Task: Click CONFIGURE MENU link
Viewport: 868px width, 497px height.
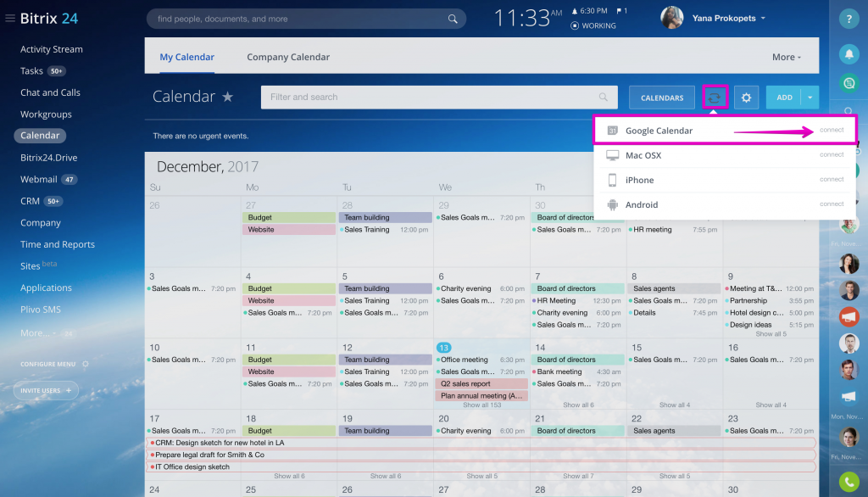Action: point(48,364)
